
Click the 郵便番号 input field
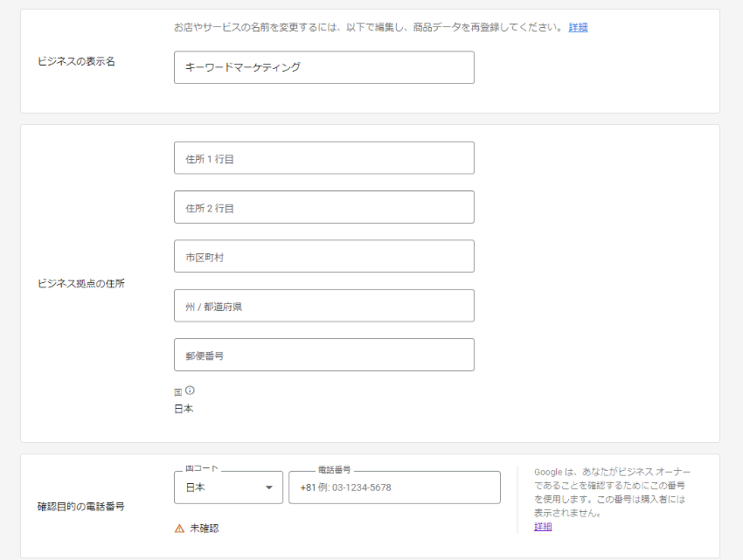tap(324, 355)
